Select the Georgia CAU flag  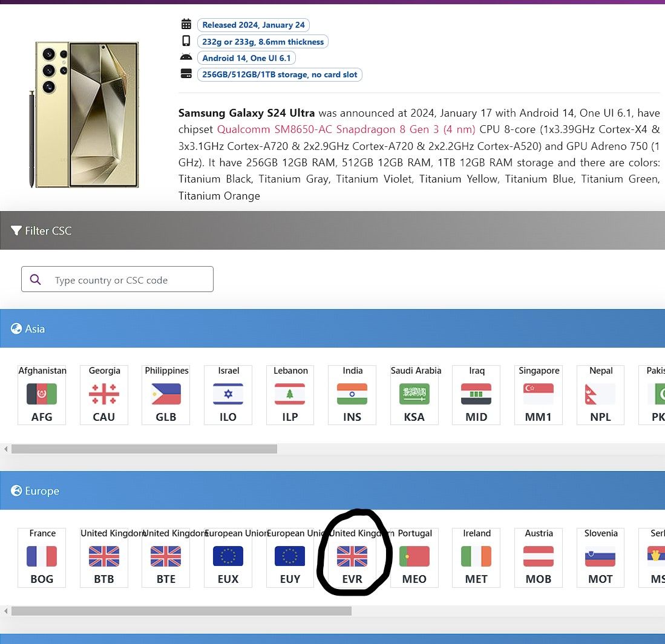click(x=103, y=393)
